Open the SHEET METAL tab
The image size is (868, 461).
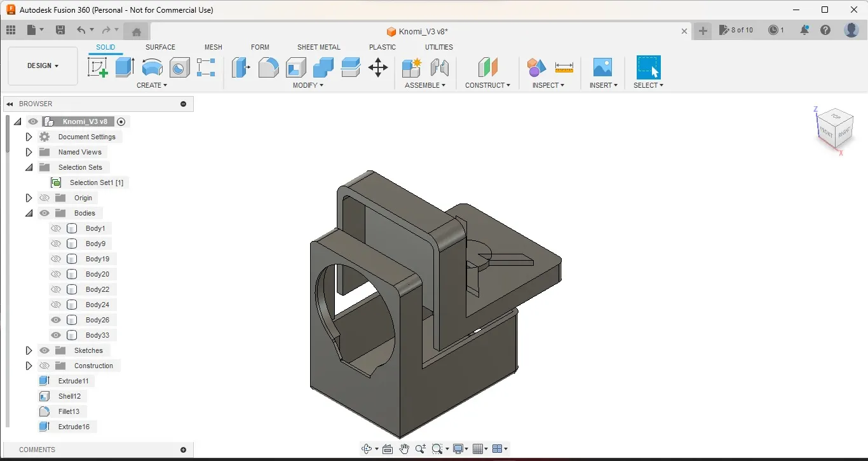(x=318, y=47)
